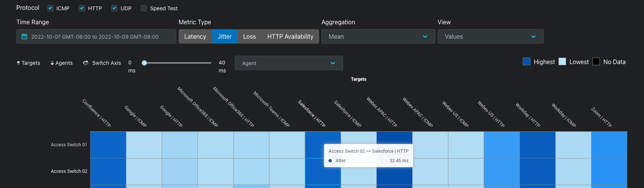Click Access Switch 02 Workday HTTP cell
This screenshot has height=188, width=644.
coord(538,171)
